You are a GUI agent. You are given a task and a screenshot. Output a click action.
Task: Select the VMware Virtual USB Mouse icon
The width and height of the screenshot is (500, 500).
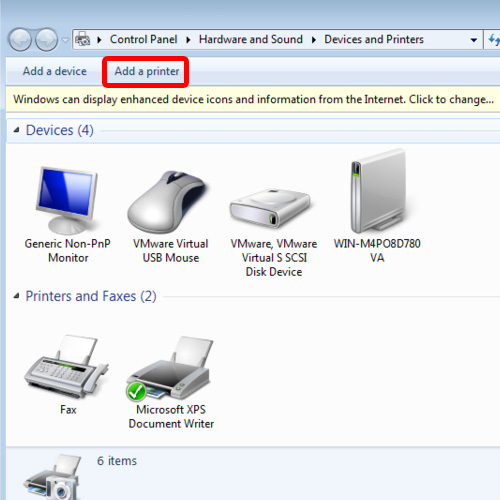(168, 202)
